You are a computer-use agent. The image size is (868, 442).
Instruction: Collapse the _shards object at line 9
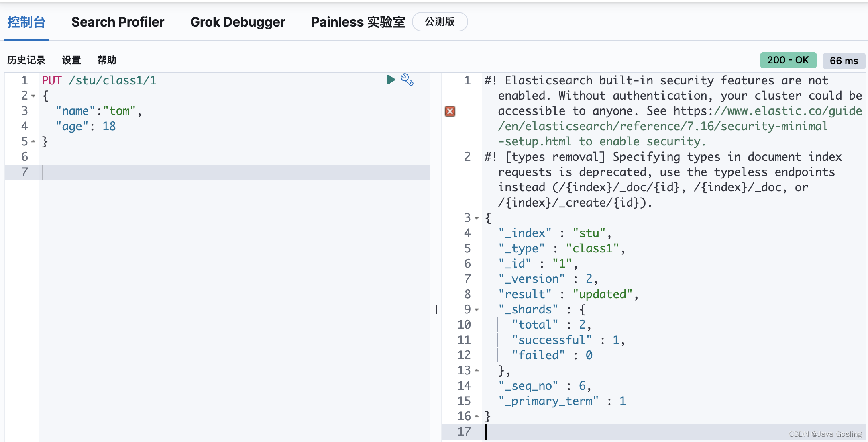(477, 309)
